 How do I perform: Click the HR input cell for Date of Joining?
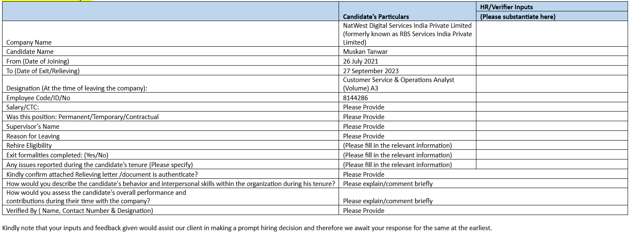pos(552,61)
